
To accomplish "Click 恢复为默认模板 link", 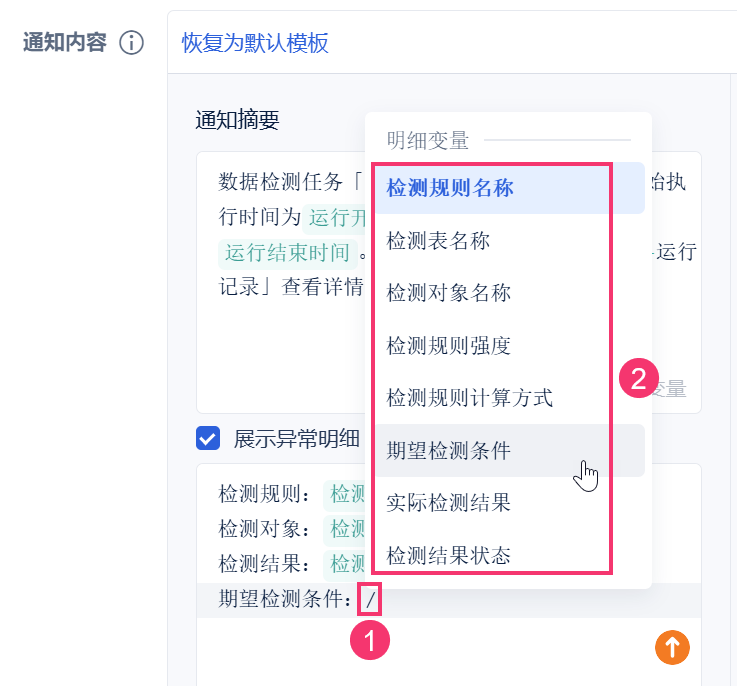I will point(255,43).
